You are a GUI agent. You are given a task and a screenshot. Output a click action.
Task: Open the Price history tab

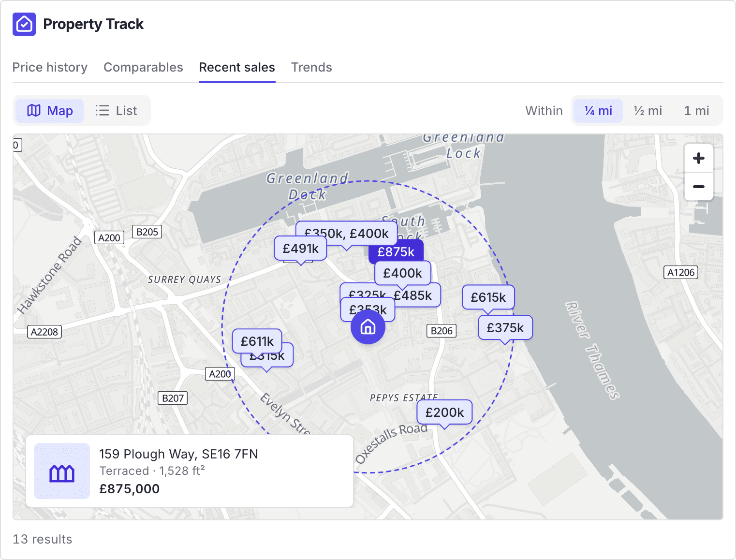50,67
